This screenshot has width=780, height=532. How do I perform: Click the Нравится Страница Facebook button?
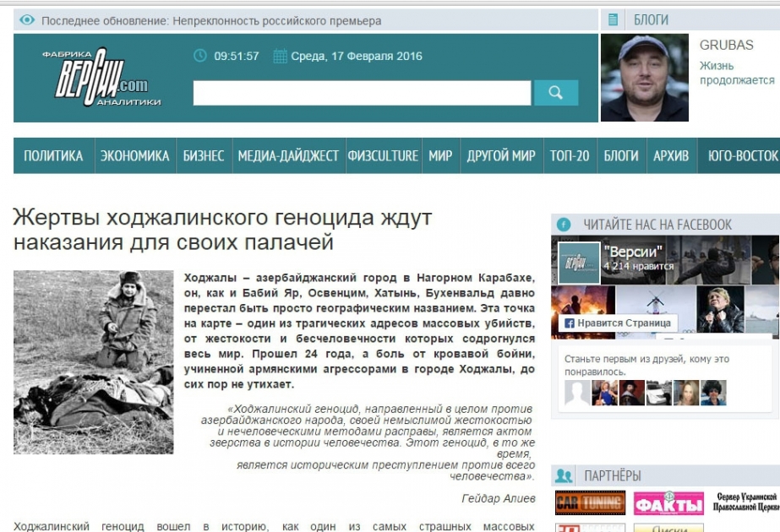(x=618, y=323)
